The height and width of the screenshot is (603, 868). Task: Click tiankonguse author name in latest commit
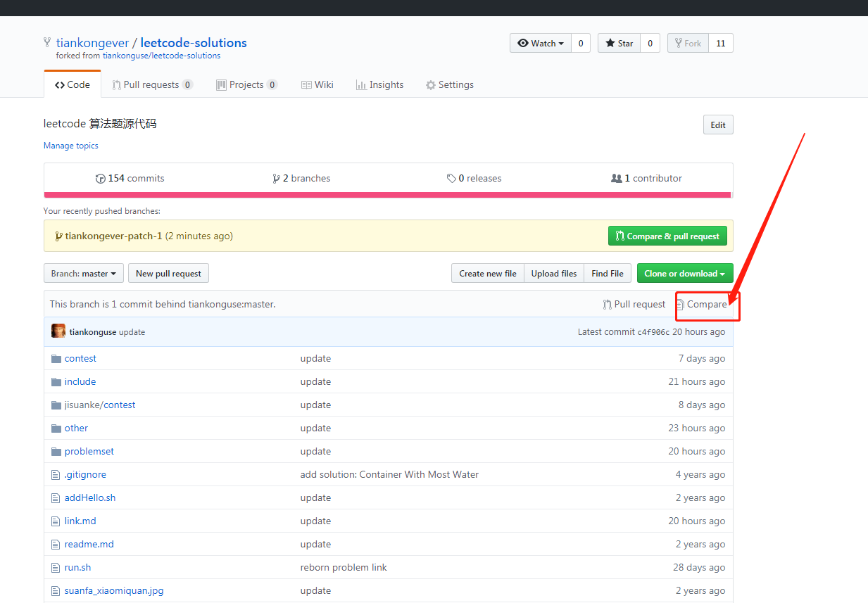click(93, 332)
